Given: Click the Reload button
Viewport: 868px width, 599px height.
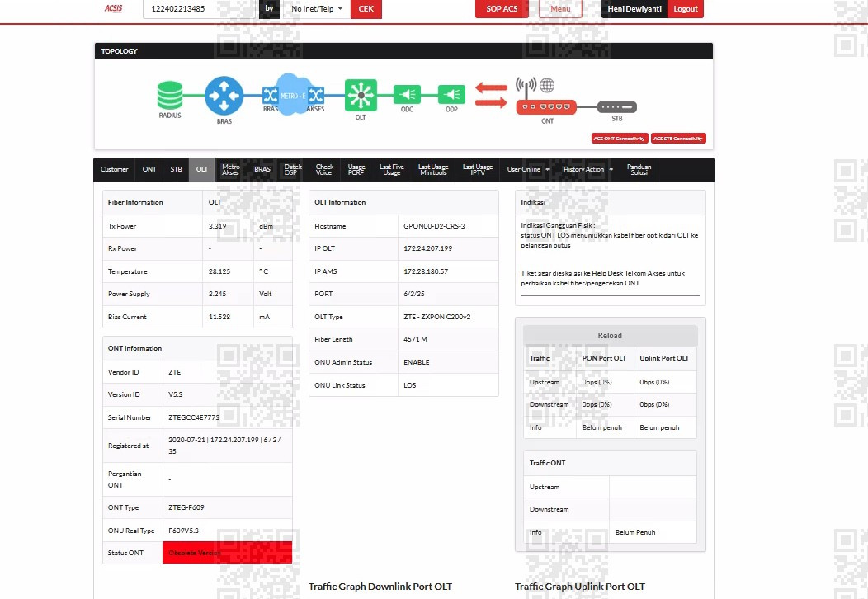Looking at the screenshot, I should (x=610, y=336).
